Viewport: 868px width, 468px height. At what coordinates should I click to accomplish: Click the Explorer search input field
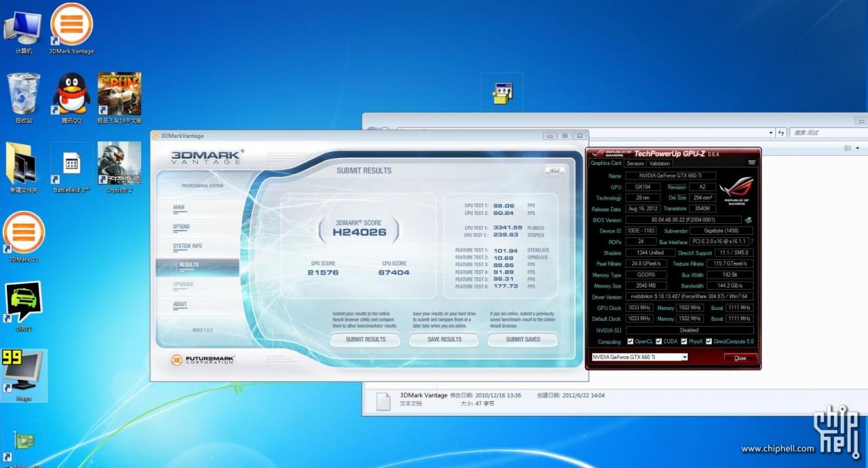pos(829,132)
